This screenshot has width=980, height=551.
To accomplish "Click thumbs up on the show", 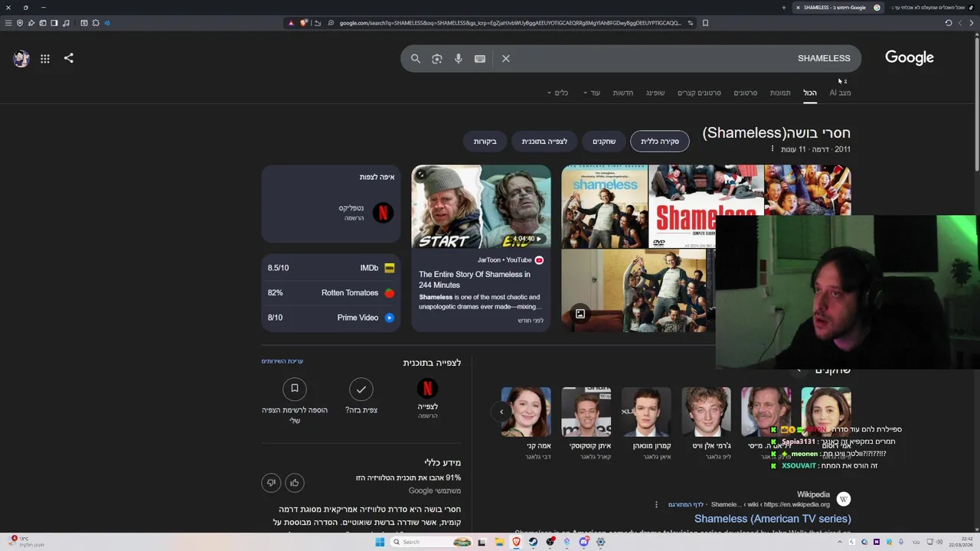I will (295, 482).
